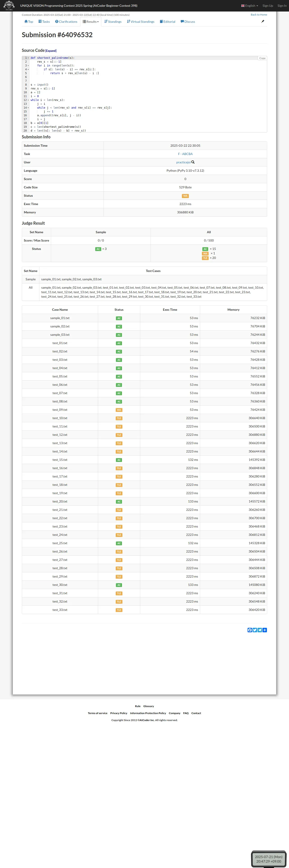Screen dimensions: 289x868
Task: Share submission on Facebook
Action: pyautogui.click(x=250, y=630)
